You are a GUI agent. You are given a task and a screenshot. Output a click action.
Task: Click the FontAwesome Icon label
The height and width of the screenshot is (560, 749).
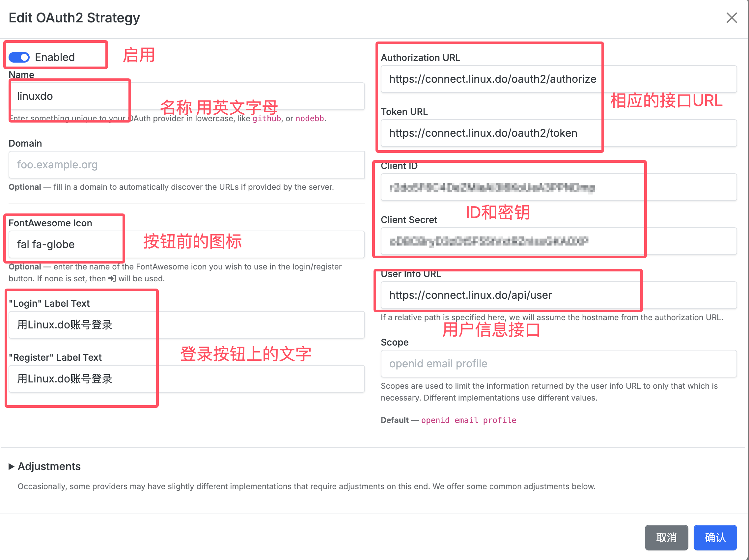click(50, 223)
